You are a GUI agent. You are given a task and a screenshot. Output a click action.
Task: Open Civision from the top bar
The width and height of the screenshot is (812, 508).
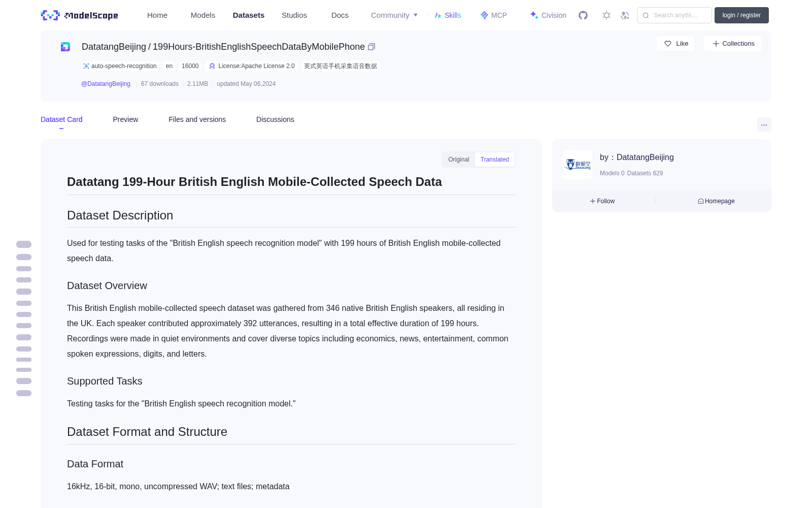pyautogui.click(x=548, y=15)
